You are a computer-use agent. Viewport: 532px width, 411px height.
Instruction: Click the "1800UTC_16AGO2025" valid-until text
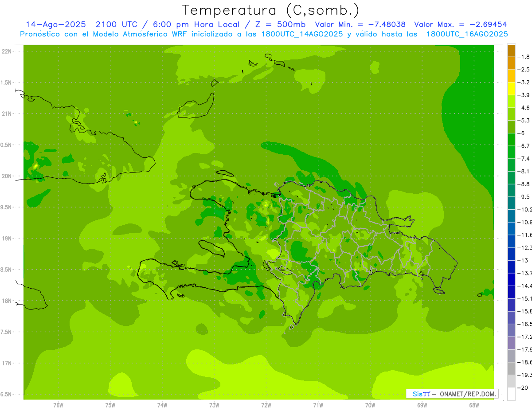coord(467,34)
